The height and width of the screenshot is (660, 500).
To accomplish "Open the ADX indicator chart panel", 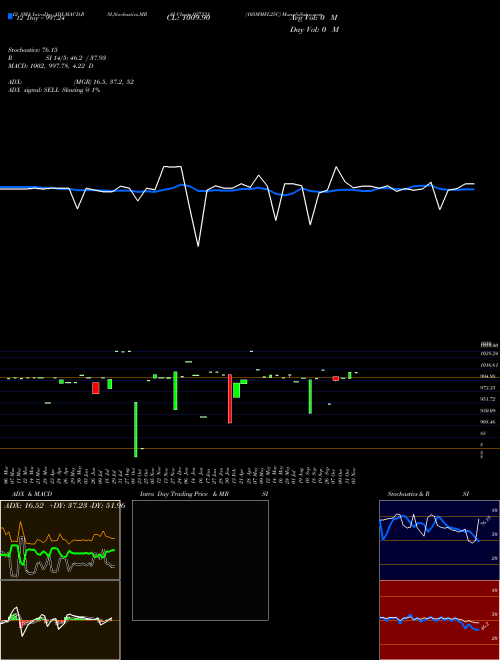I will point(60,540).
